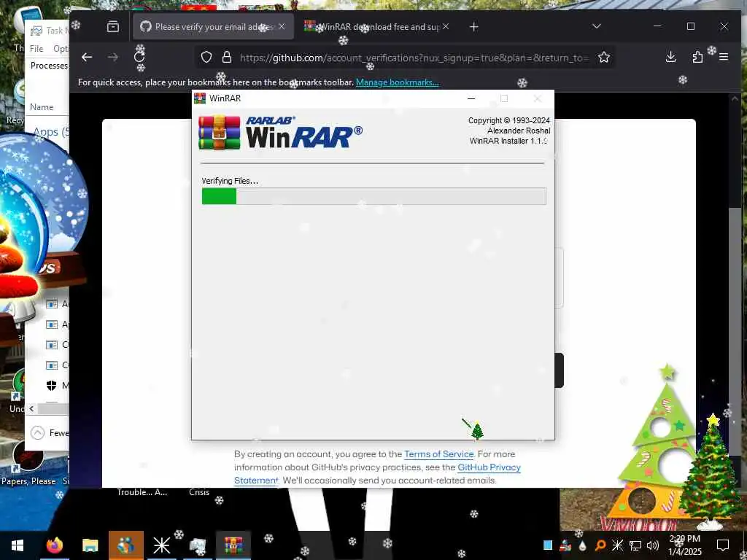
Task: Click the highlighted orange people taskbar app
Action: [126, 545]
